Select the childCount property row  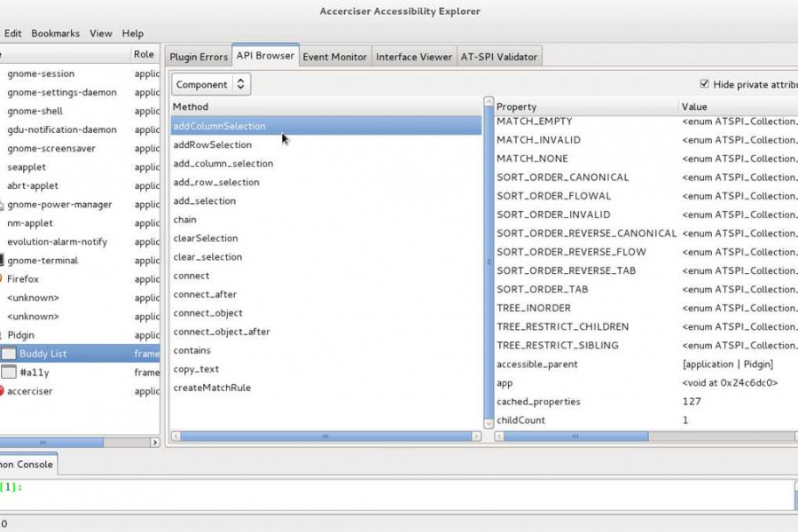pyautogui.click(x=646, y=420)
